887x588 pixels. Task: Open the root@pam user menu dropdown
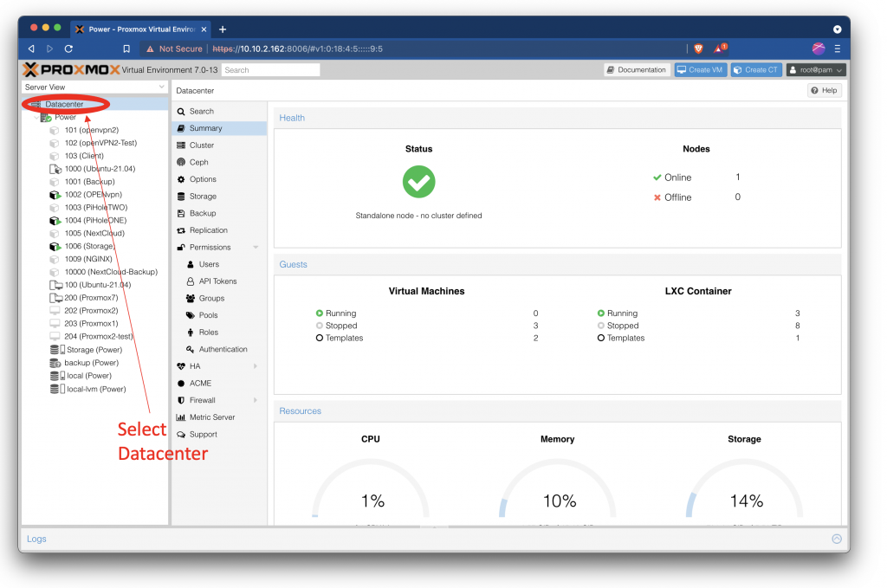pyautogui.click(x=816, y=69)
